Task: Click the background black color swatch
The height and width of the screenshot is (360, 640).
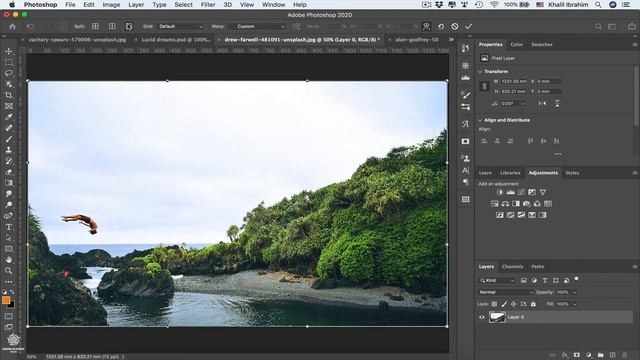Action: pos(12,305)
